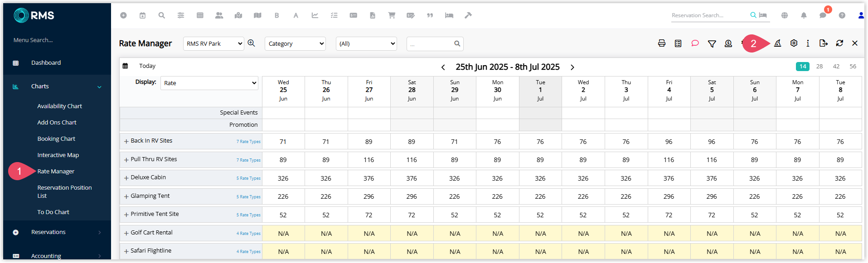
Task: Click the bed icon beside Reservation Search
Action: (763, 15)
